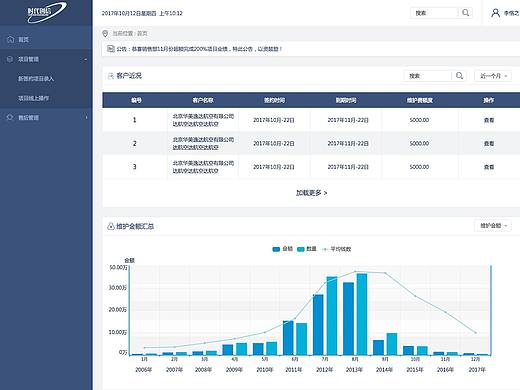Click the customer name in row 1
The image size is (520, 390).
tap(203, 120)
